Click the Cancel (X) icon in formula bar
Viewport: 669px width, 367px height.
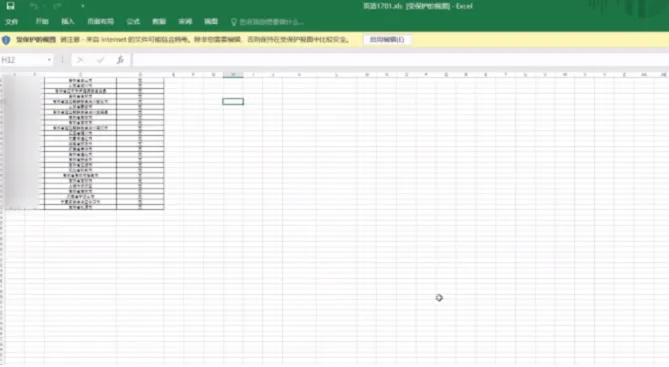(80, 60)
